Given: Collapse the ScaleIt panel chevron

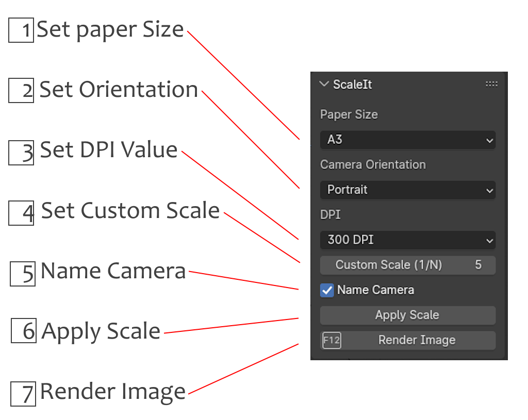Looking at the screenshot, I should click(x=324, y=84).
